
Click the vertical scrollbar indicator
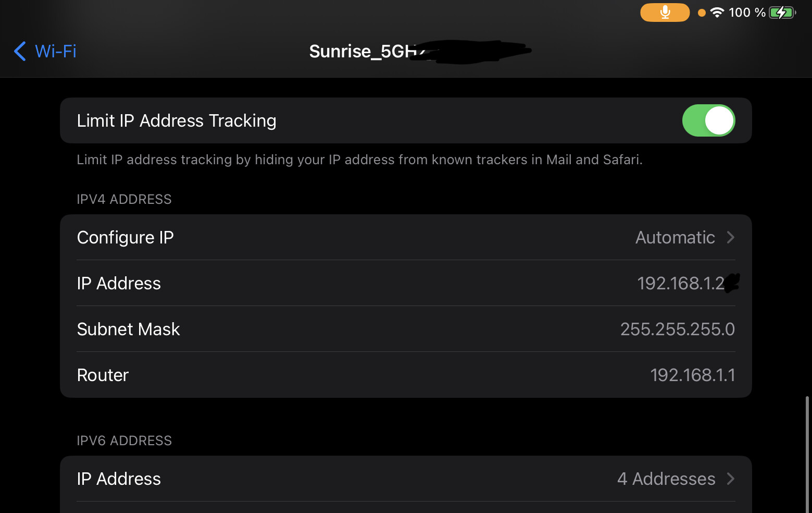(x=807, y=454)
